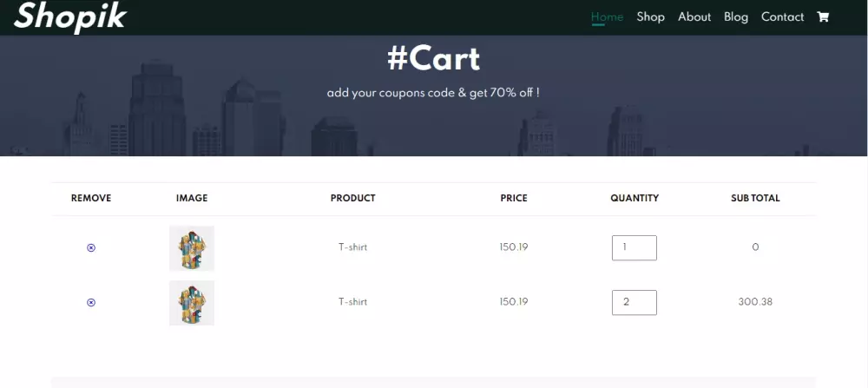
Task: Select Contact in the navigation bar
Action: tap(783, 16)
